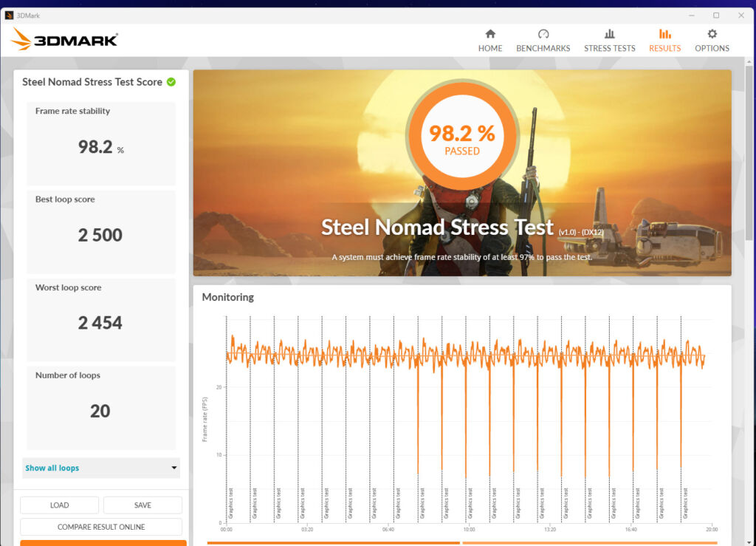Minimize the 3DMark window
756x546 pixels.
pos(691,16)
